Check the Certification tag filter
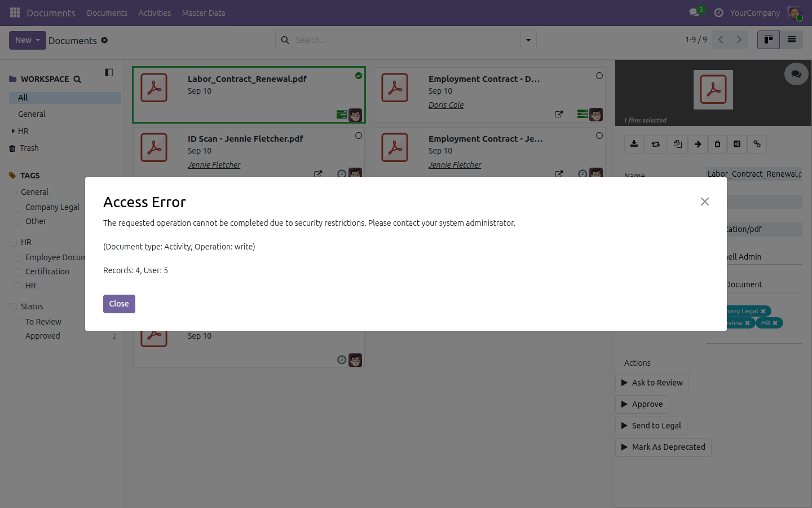812x508 pixels. point(17,272)
